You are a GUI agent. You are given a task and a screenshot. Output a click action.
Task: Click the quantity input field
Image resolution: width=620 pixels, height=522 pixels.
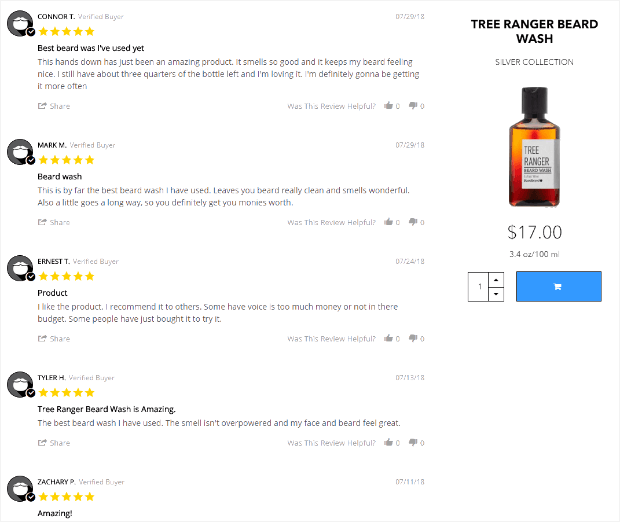point(480,287)
